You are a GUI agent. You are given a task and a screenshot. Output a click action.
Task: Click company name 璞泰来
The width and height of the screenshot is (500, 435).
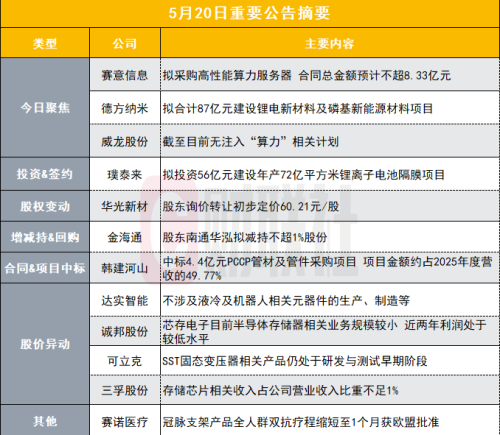pos(125,175)
